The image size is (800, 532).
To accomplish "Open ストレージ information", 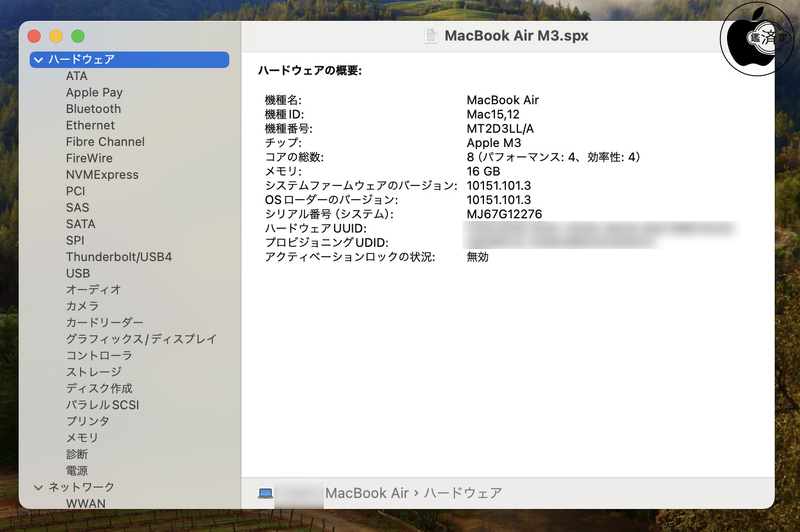I will (94, 372).
